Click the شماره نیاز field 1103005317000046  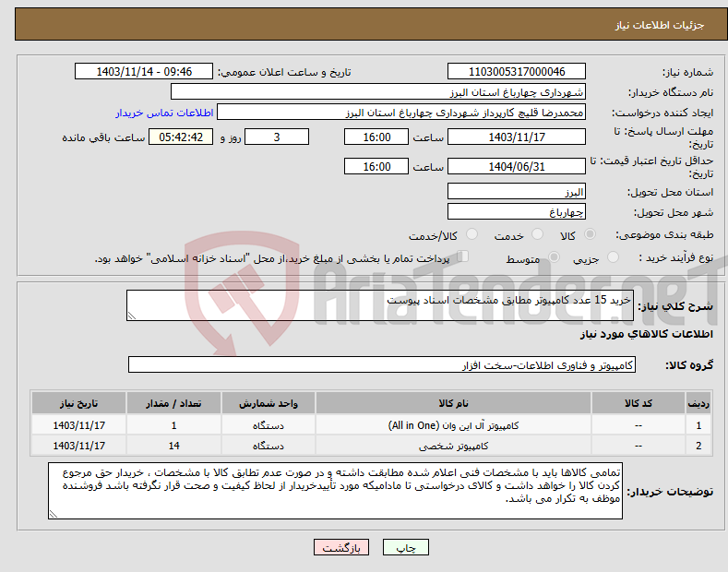[517, 72]
